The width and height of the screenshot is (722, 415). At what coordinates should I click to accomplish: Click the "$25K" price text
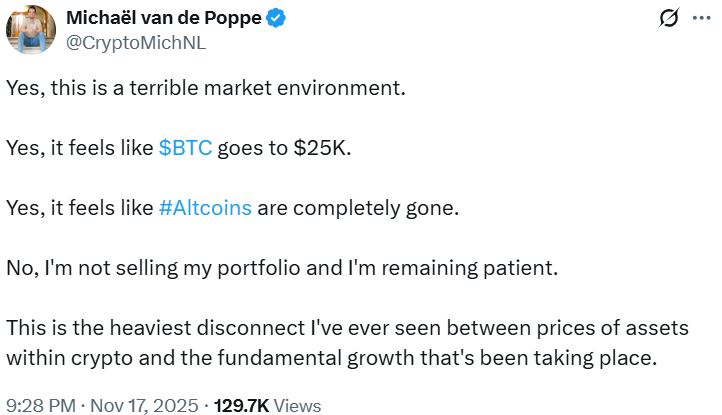tap(326, 147)
